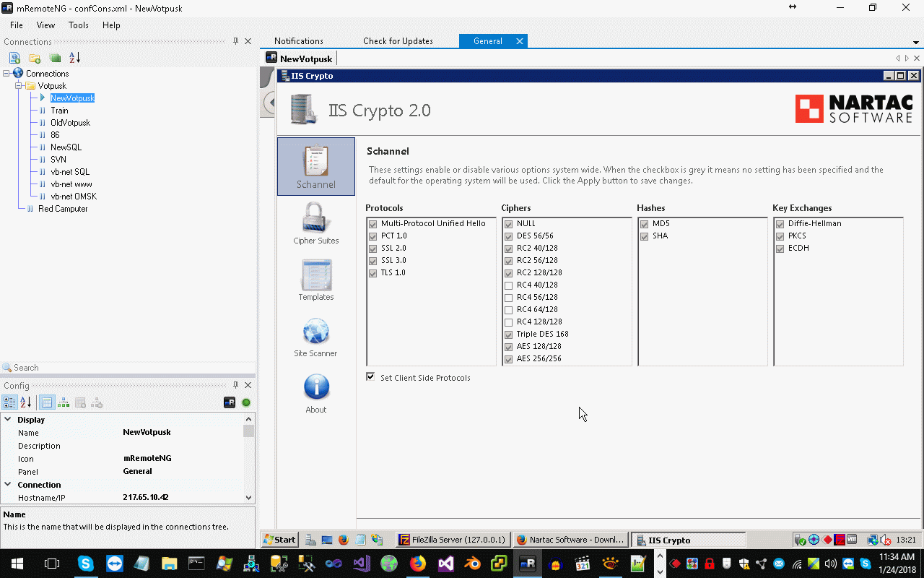Open the View menu
This screenshot has width=924, height=578.
click(45, 25)
